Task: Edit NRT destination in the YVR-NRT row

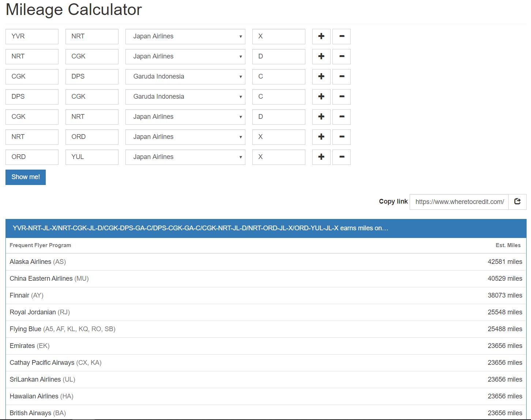Action: click(x=92, y=37)
